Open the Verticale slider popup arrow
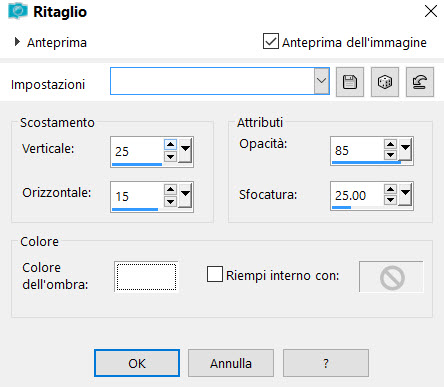 pyautogui.click(x=185, y=151)
